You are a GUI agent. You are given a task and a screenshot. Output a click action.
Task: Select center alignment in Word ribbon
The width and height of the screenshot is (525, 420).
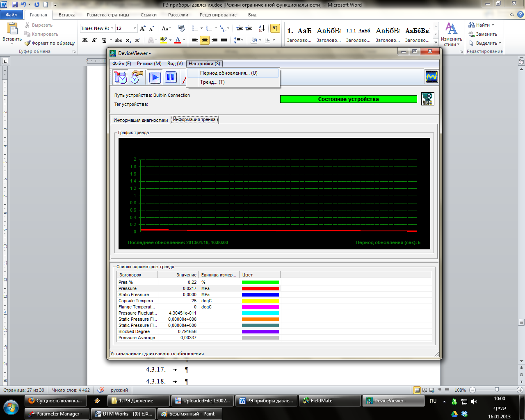(x=205, y=40)
